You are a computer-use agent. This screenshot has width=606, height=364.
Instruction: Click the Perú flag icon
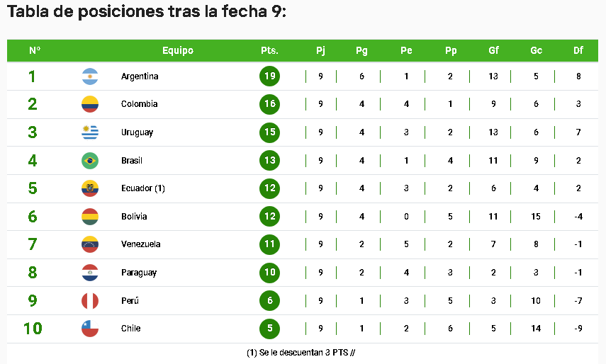pos(90,301)
